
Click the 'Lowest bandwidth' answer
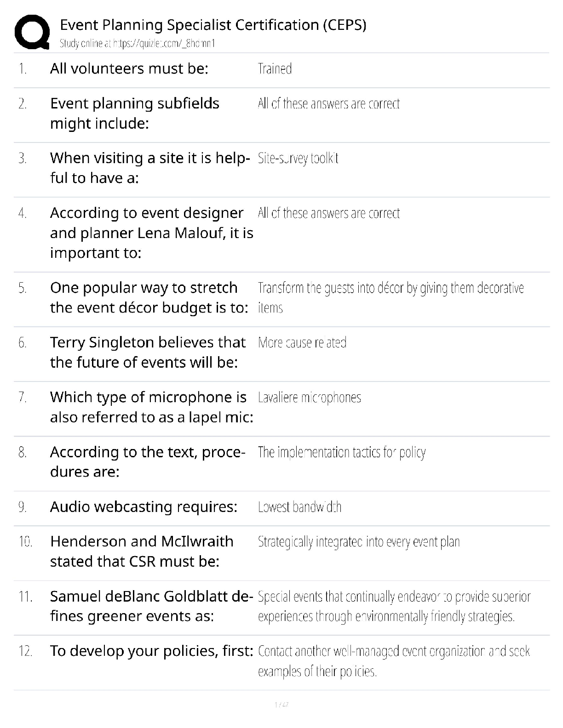coord(299,507)
